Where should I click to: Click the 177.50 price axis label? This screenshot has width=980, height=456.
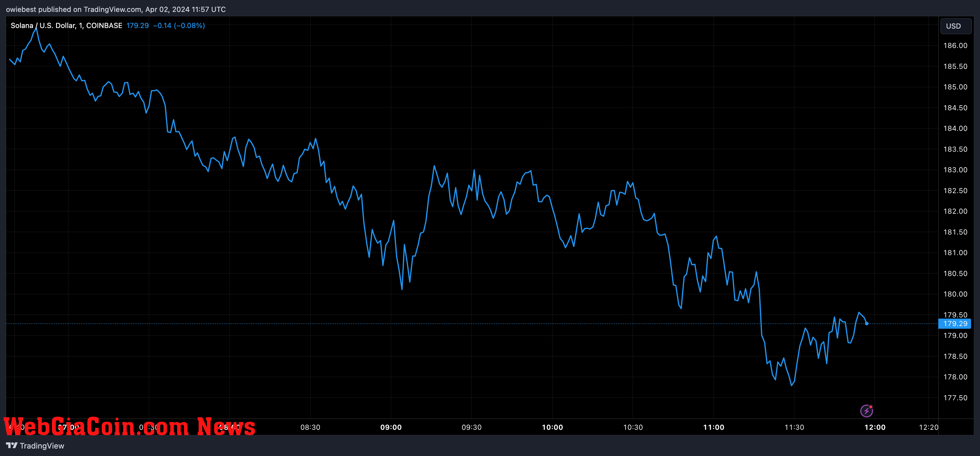click(x=955, y=398)
